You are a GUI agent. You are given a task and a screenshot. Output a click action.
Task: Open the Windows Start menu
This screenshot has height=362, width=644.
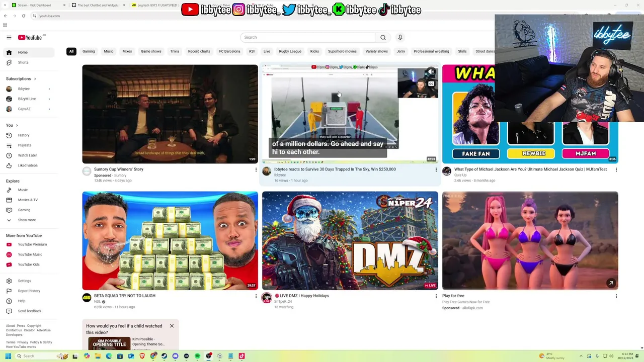pyautogui.click(x=8, y=356)
